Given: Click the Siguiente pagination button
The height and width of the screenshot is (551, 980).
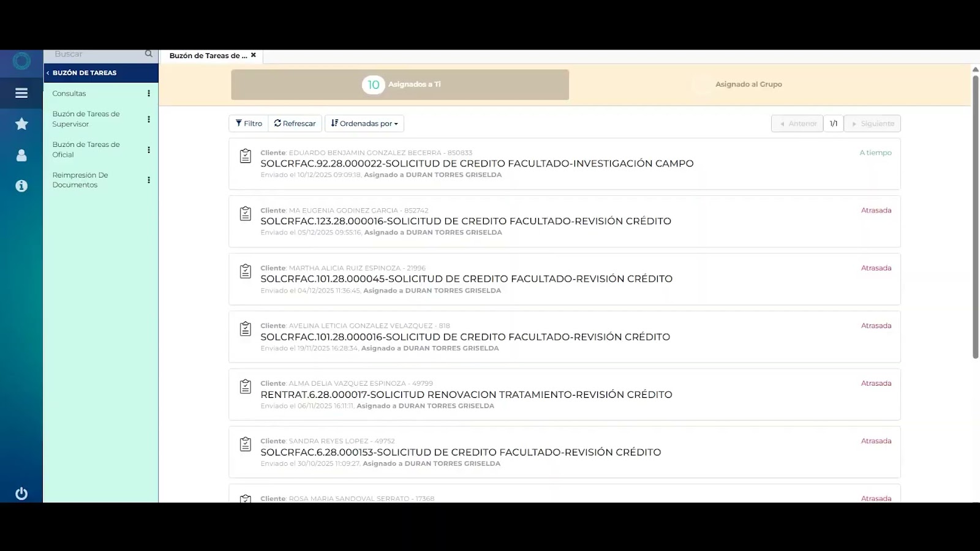Looking at the screenshot, I should (x=872, y=123).
